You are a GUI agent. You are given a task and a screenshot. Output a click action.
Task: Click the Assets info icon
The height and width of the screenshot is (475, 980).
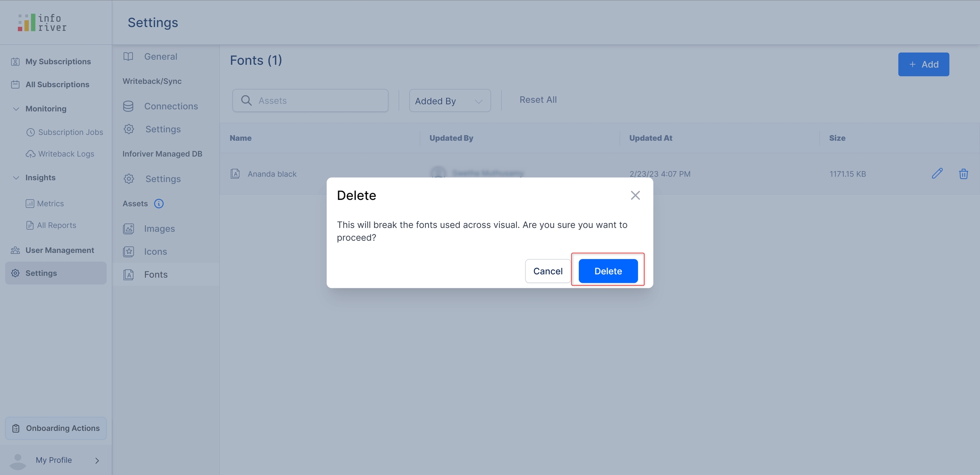coord(159,204)
